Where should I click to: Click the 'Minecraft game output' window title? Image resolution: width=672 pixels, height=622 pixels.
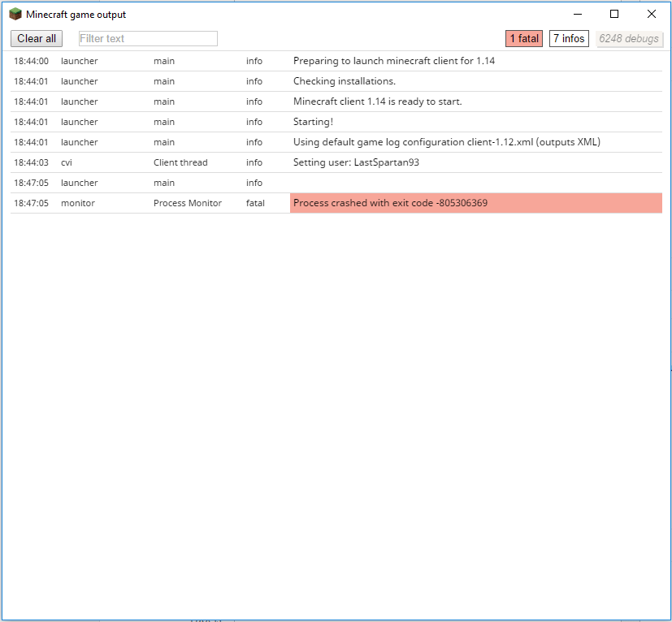(76, 15)
